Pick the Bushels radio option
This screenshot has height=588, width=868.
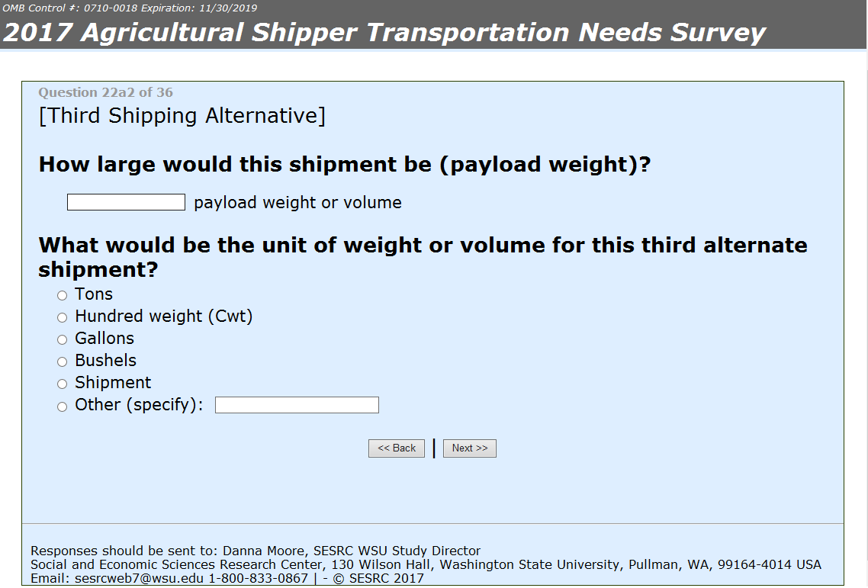point(62,362)
